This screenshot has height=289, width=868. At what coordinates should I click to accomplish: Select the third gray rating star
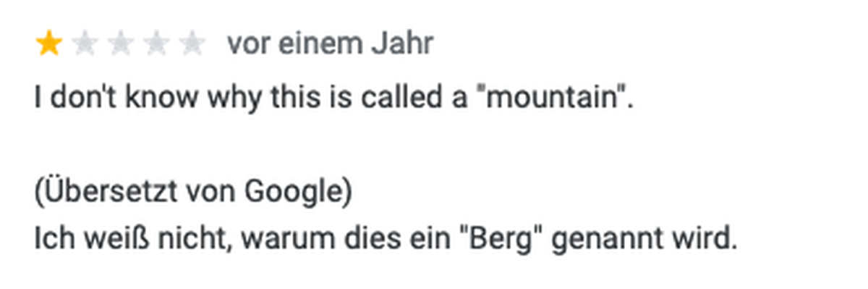click(121, 45)
